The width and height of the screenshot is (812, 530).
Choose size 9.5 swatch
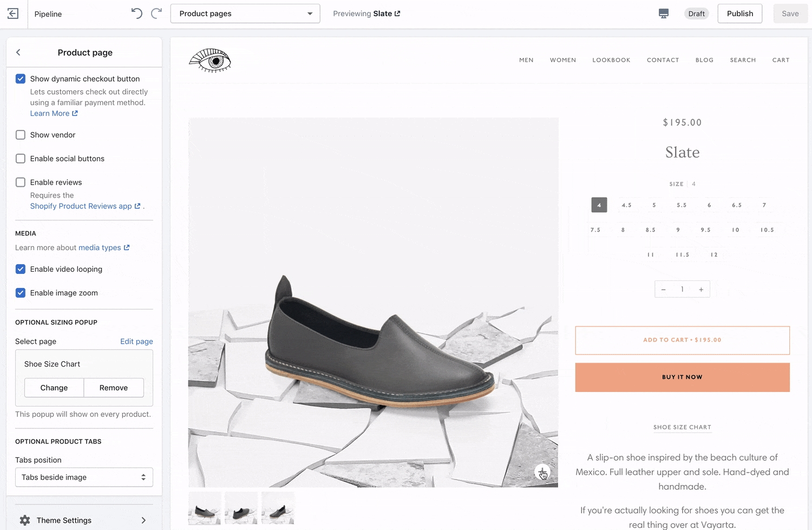pos(705,230)
